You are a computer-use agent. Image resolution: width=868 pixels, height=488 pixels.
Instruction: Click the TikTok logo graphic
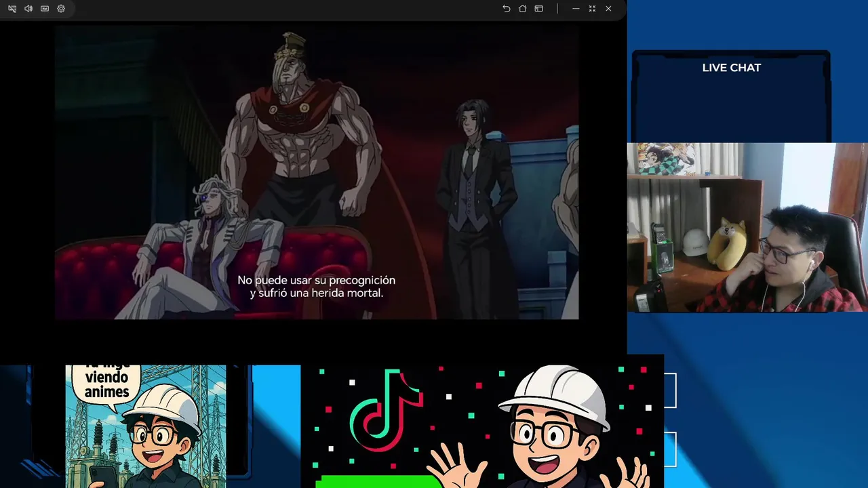386,411
